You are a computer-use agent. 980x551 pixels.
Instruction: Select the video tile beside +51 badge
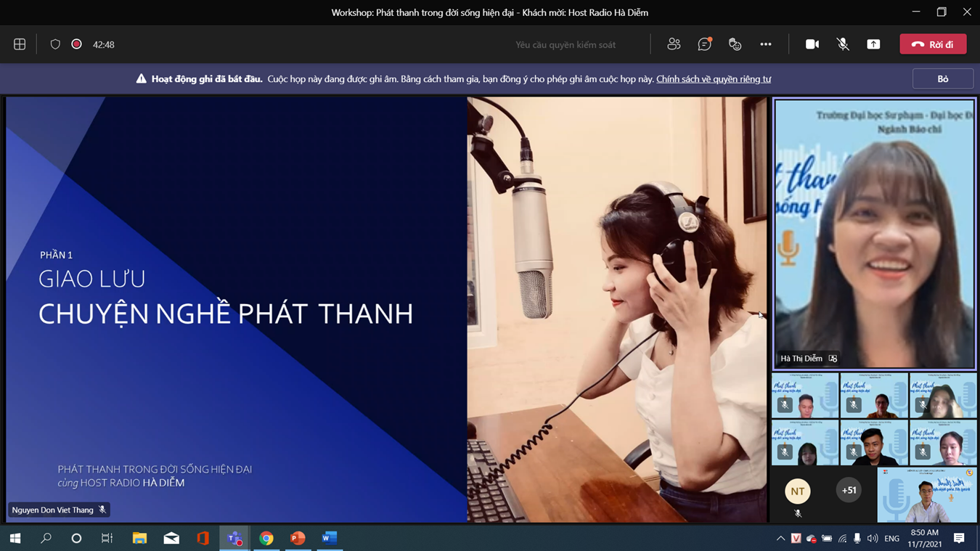pyautogui.click(x=927, y=495)
